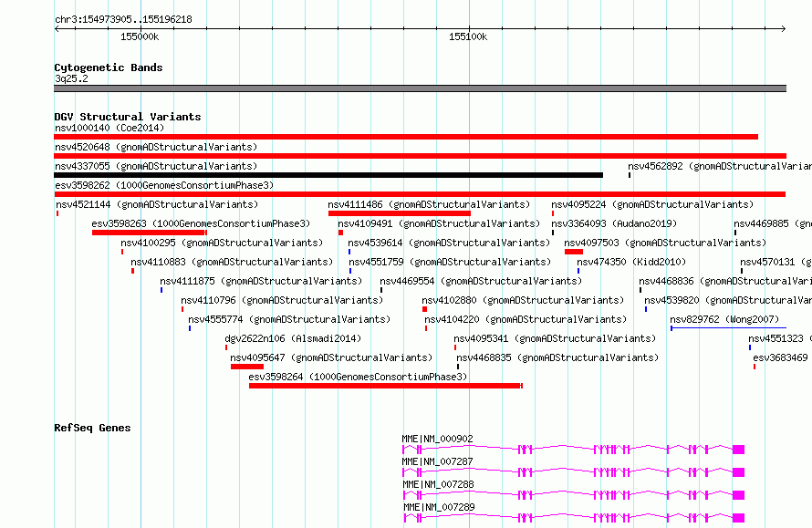Open the nsv4109491 variant label
The image size is (812, 528).
pyautogui.click(x=439, y=223)
